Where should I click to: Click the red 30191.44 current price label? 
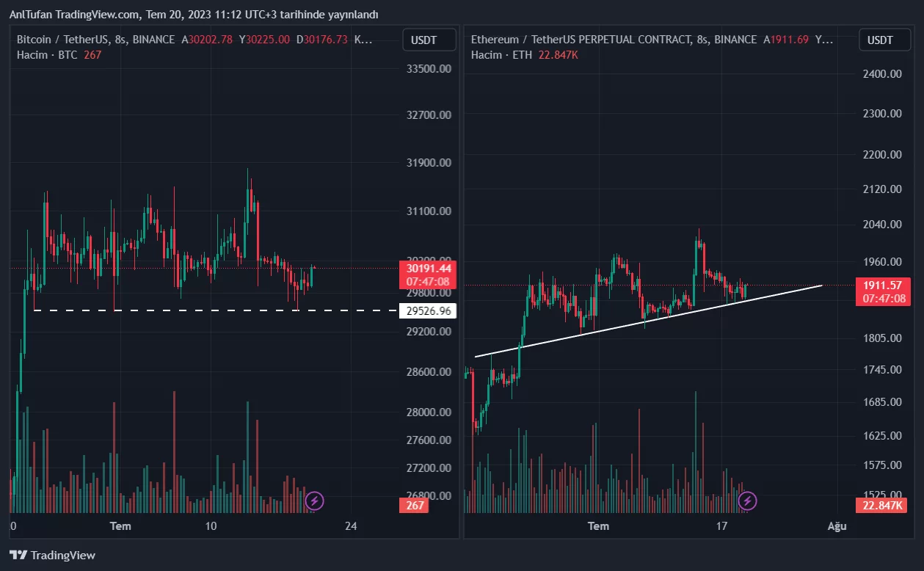(x=428, y=269)
